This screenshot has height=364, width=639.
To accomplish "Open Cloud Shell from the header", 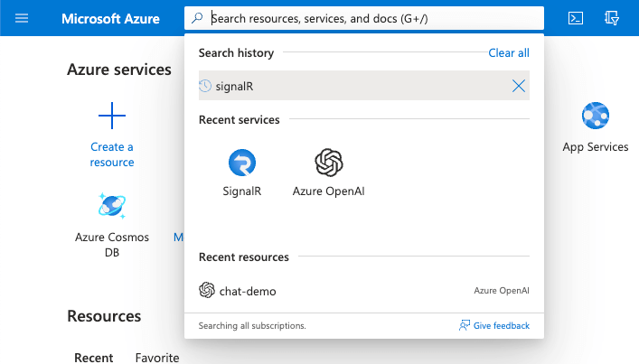I will [576, 18].
